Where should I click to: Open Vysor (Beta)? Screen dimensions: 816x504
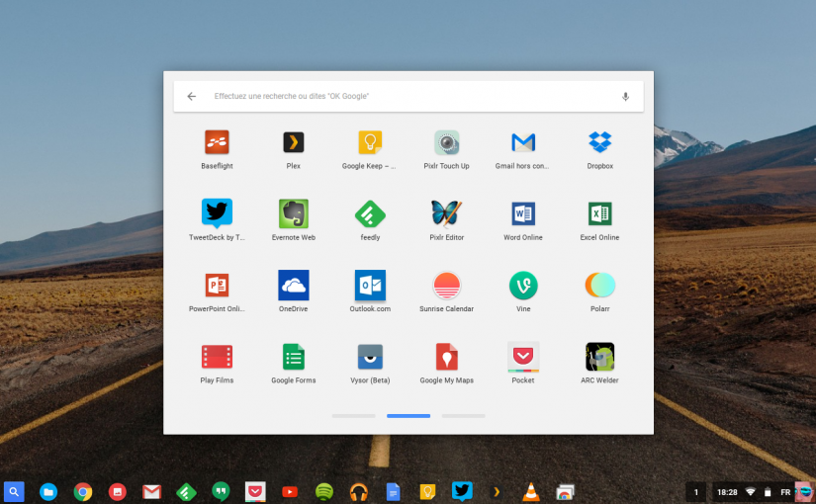click(370, 357)
